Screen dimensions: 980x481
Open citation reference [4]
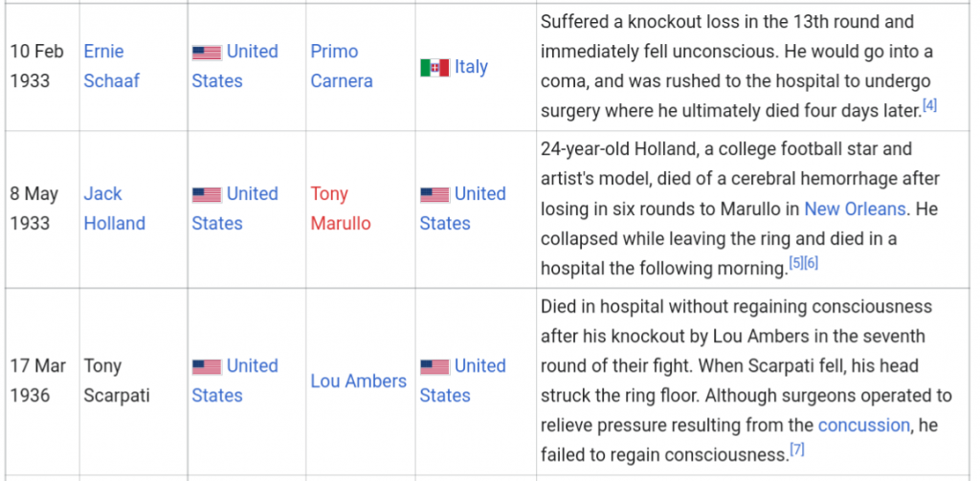point(930,105)
